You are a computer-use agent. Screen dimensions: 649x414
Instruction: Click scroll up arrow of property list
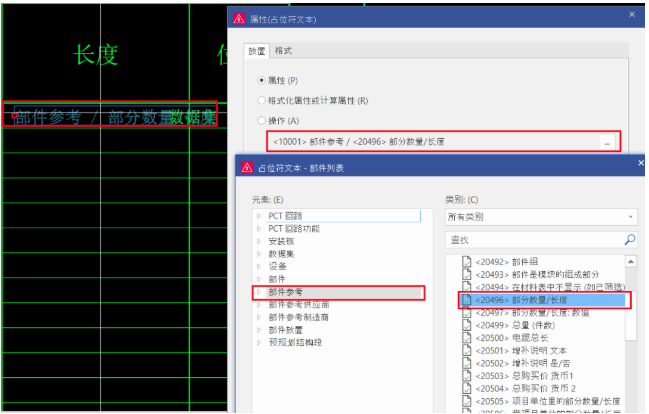(x=630, y=262)
